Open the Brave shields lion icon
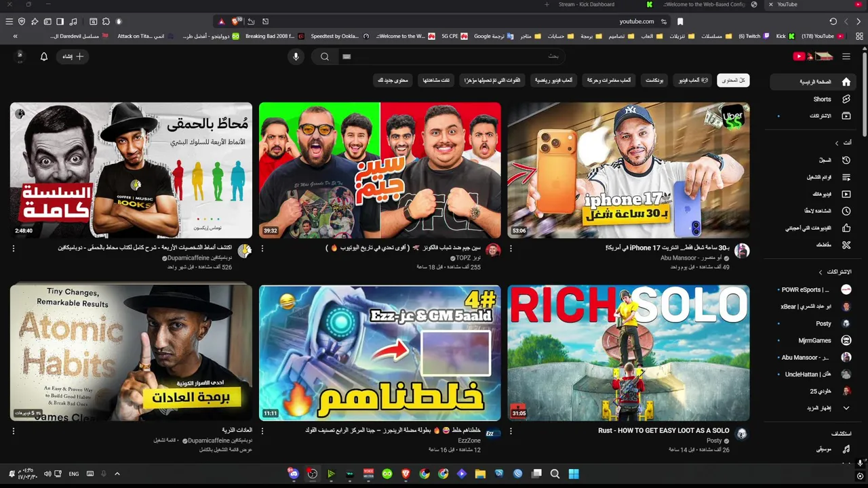Image resolution: width=868 pixels, height=488 pixels. coord(236,22)
